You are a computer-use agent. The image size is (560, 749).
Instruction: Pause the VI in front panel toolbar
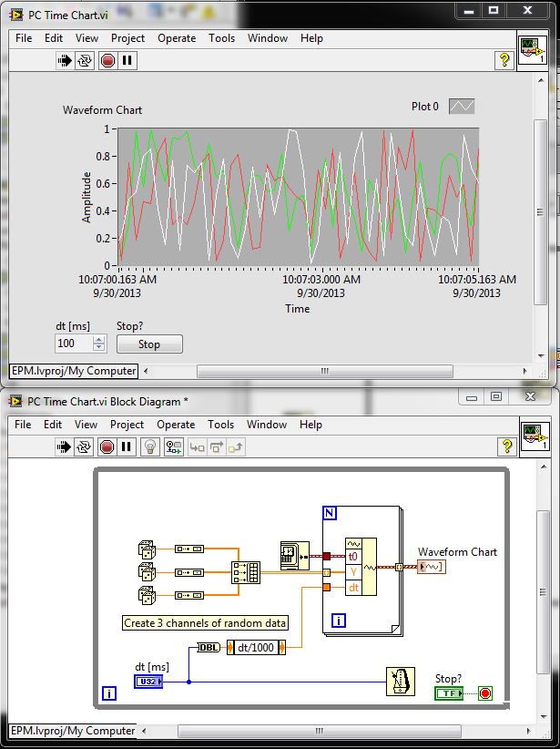(x=127, y=61)
